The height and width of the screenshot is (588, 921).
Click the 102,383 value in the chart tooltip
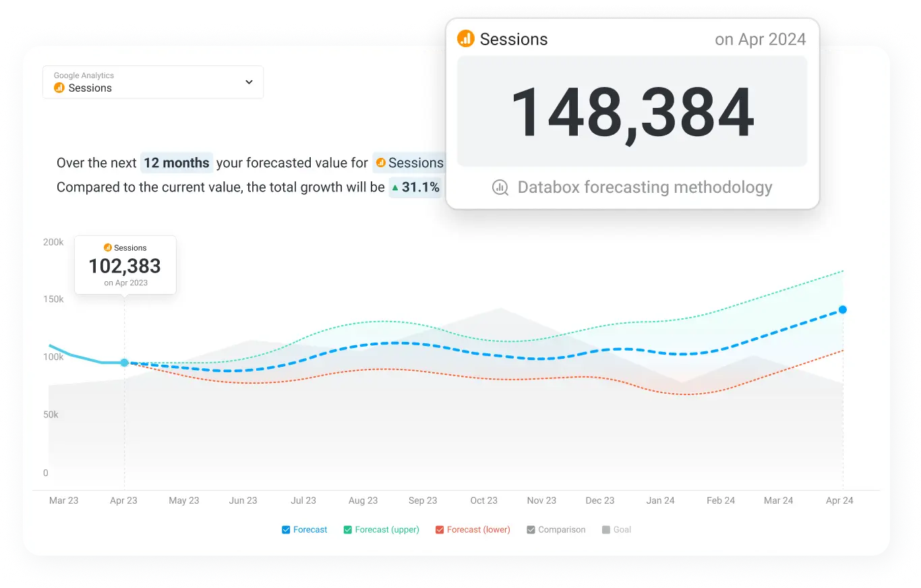125,266
